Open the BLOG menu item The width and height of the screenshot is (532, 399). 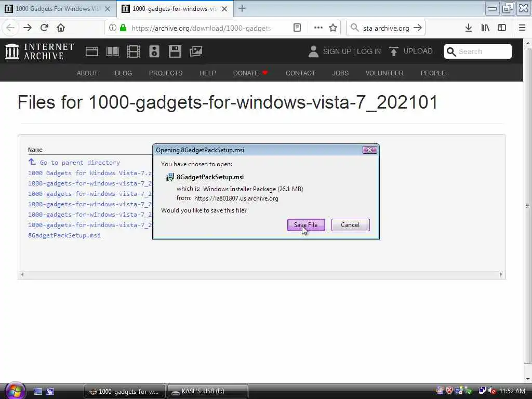pyautogui.click(x=123, y=73)
